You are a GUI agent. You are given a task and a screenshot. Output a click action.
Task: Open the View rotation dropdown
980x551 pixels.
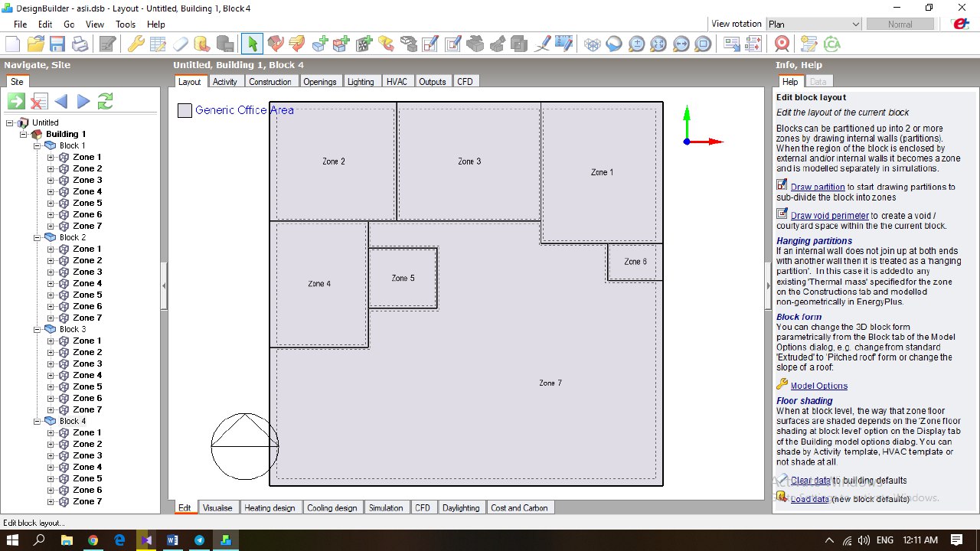[814, 24]
